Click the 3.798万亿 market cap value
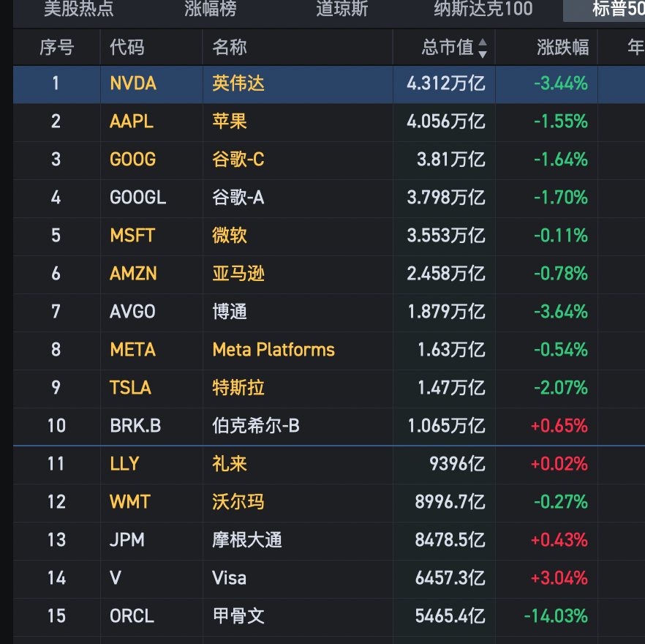This screenshot has height=644, width=645. point(446,198)
